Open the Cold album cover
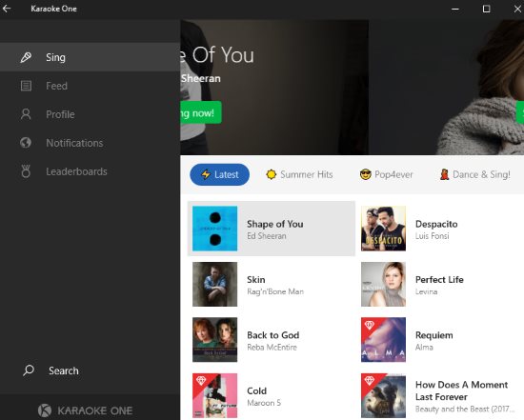Screen dimensions: 524x420 pos(215,395)
